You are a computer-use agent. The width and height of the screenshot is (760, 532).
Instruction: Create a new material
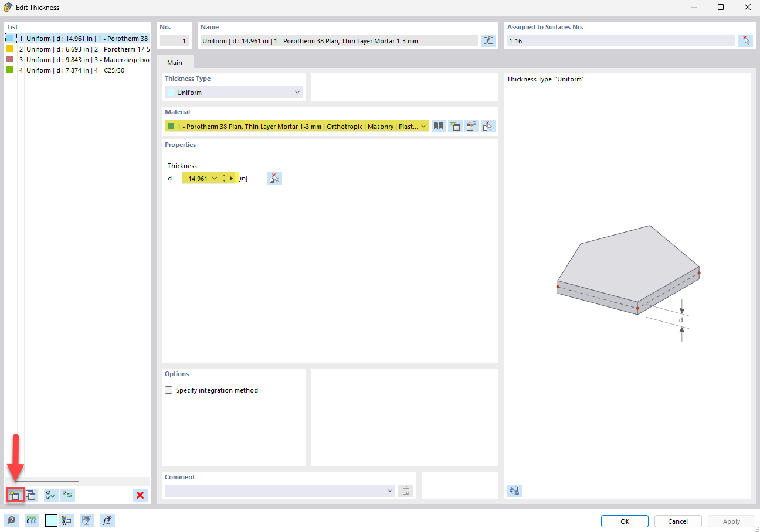pyautogui.click(x=455, y=126)
